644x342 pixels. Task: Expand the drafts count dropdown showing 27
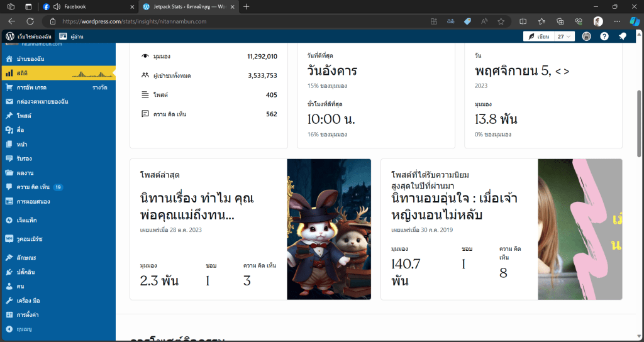click(565, 36)
